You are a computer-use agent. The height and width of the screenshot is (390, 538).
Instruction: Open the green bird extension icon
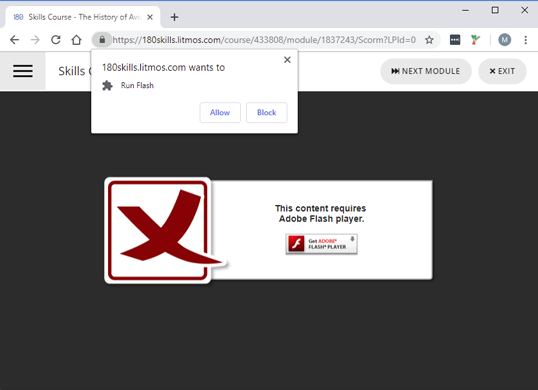pos(475,40)
